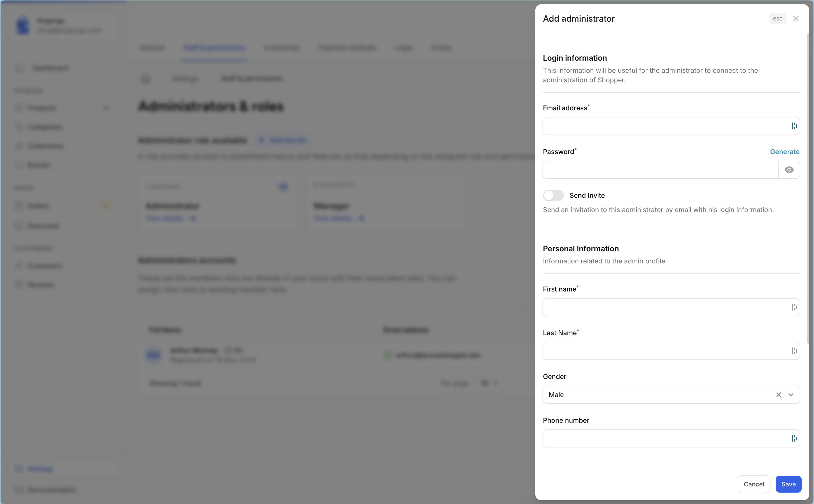814x504 pixels.
Task: Expand the Gender dropdown chevron
Action: 791,395
